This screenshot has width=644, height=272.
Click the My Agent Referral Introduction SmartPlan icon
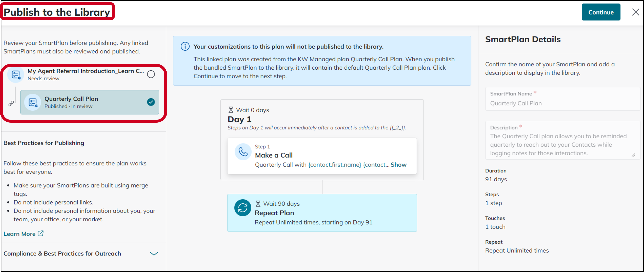[x=16, y=74]
